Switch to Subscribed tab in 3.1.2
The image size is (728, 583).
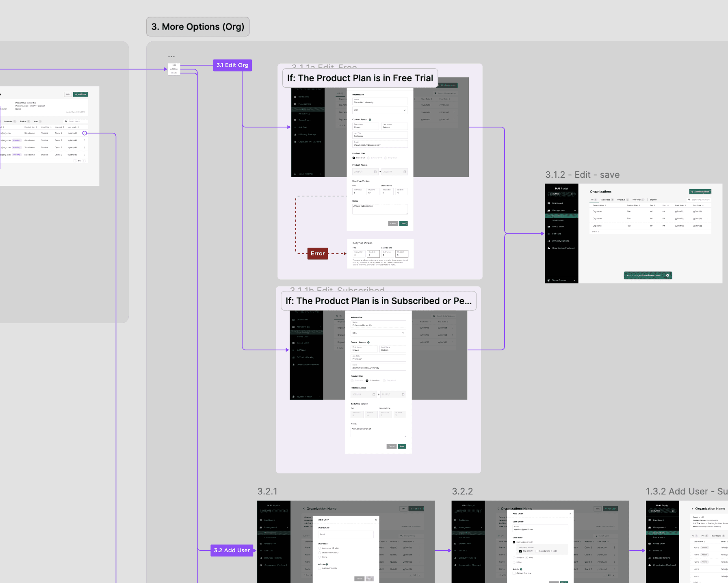[x=607, y=200]
